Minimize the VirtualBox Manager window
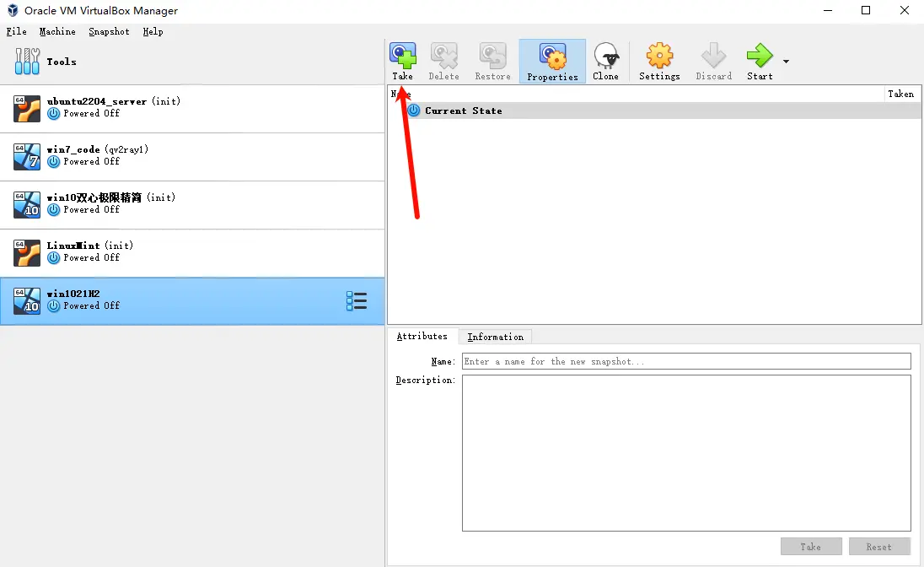The height and width of the screenshot is (567, 924). [x=828, y=11]
